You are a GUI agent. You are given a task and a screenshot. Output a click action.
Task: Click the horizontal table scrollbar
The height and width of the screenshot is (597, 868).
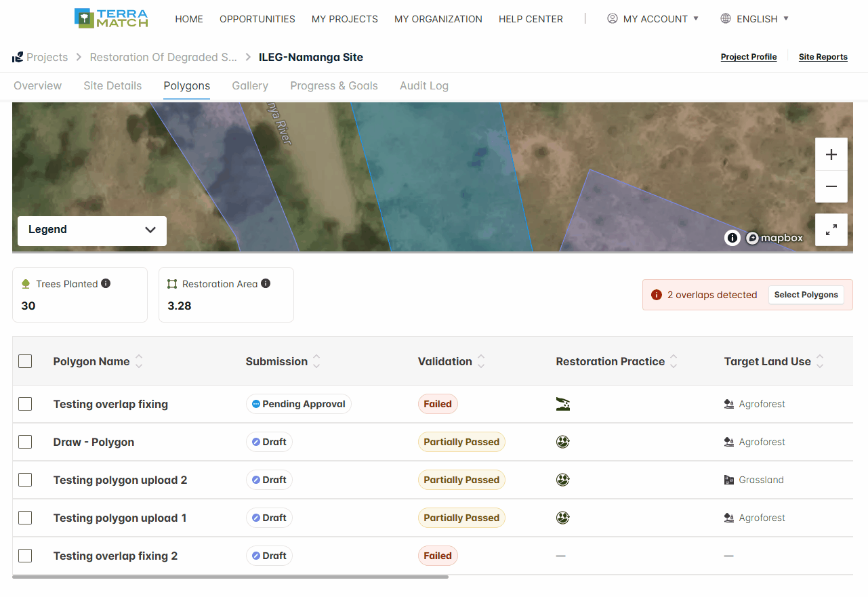[230, 577]
